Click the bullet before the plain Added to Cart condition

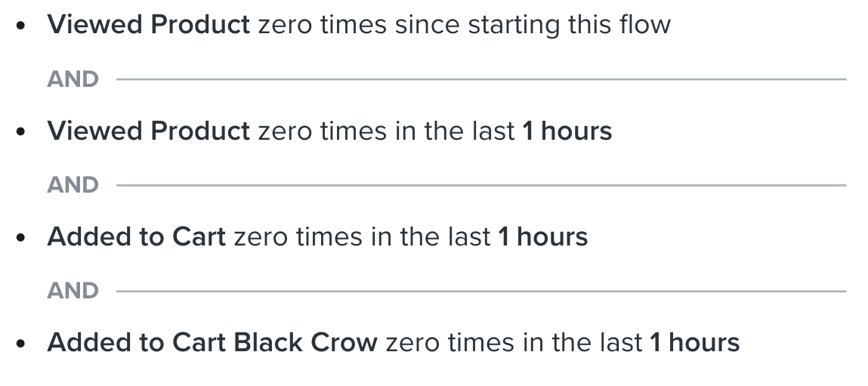[21, 237]
